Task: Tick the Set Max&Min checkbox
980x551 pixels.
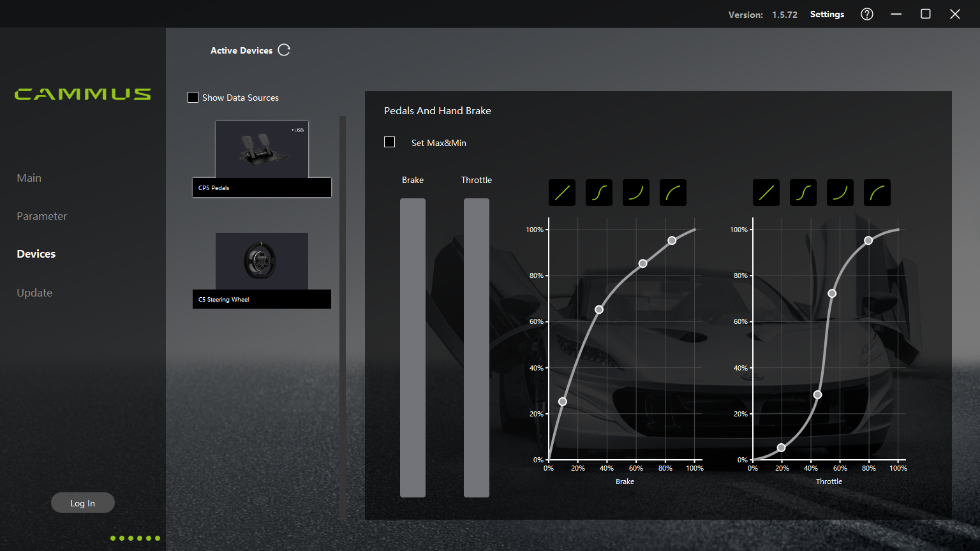Action: coord(390,142)
